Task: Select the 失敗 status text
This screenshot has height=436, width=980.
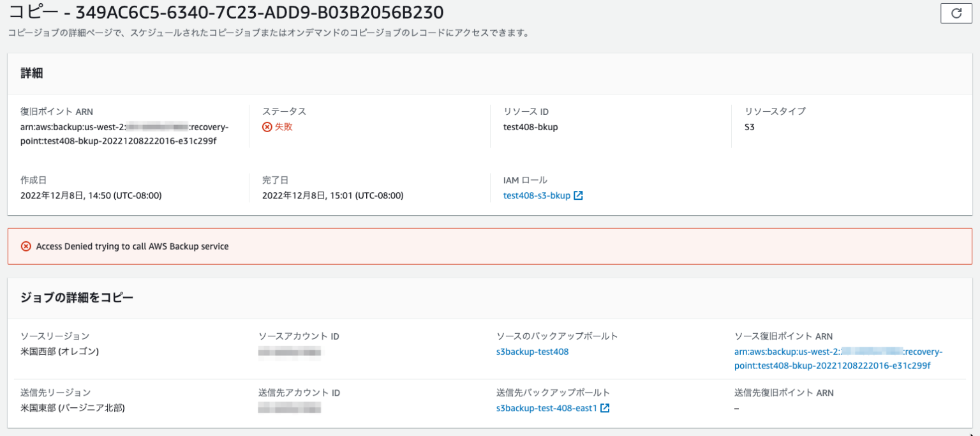Action: 283,126
